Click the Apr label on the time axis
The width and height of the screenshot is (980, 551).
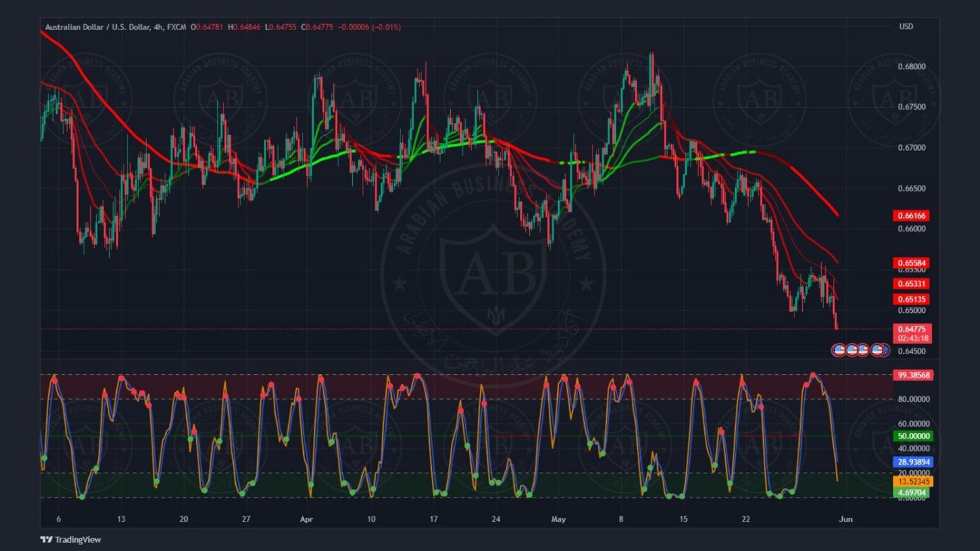coord(306,520)
